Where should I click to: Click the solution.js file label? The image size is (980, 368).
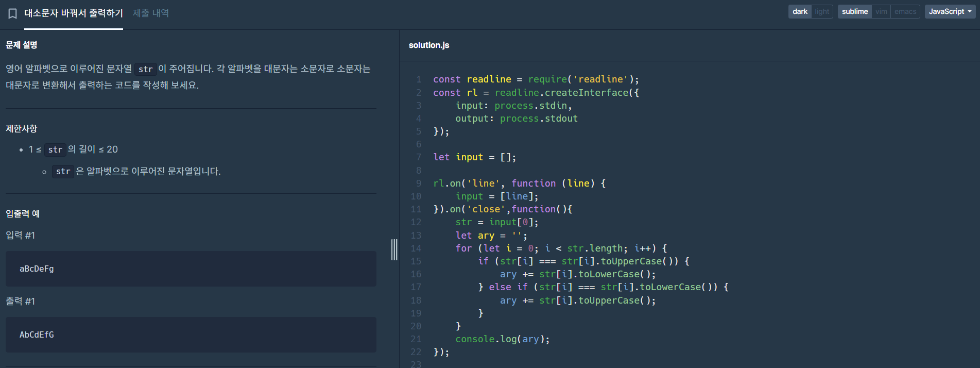coord(429,45)
